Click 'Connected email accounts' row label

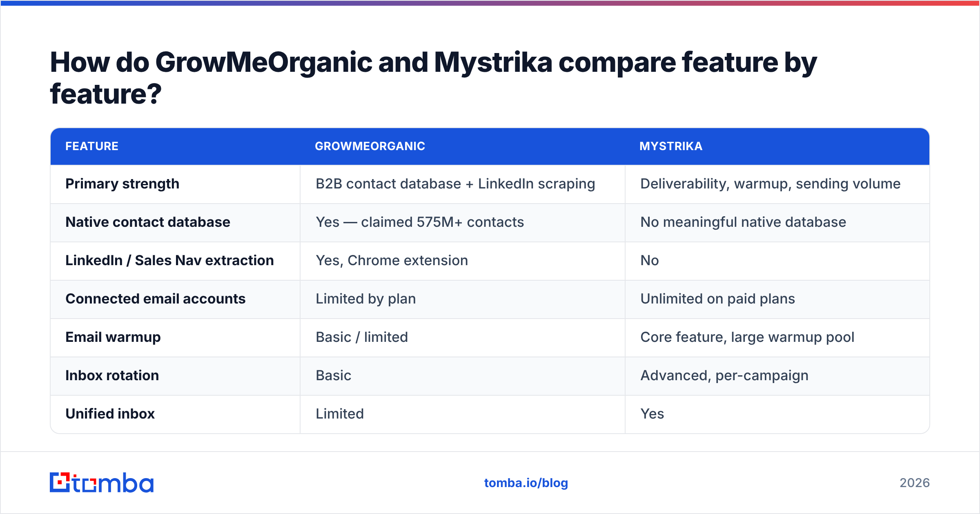point(156,299)
